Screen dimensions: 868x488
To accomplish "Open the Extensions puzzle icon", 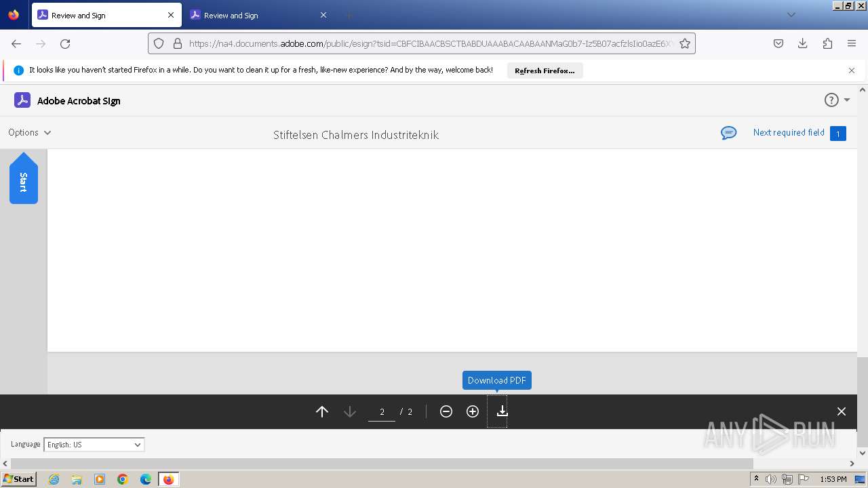I will pyautogui.click(x=827, y=43).
